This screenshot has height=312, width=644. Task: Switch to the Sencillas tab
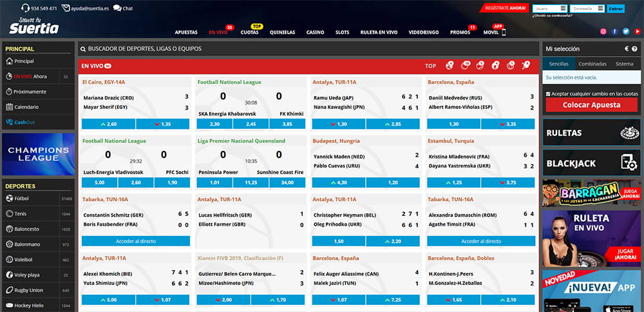tap(558, 64)
